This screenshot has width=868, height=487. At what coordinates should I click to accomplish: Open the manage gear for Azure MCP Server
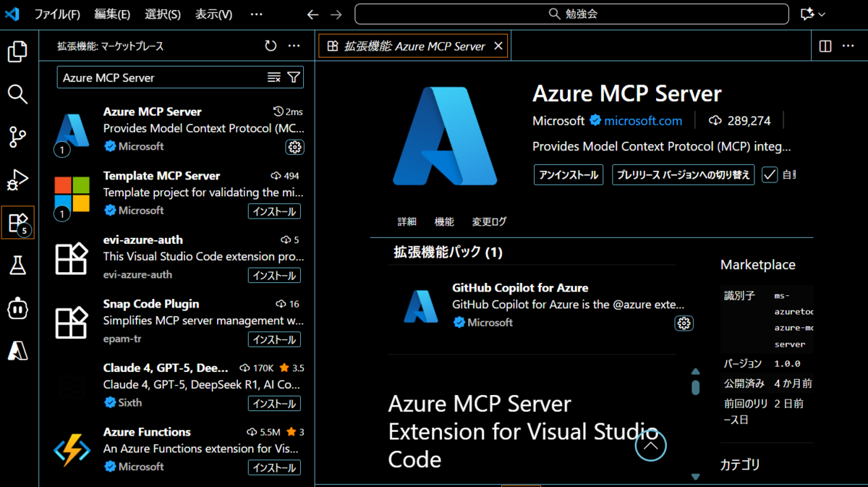[x=294, y=147]
